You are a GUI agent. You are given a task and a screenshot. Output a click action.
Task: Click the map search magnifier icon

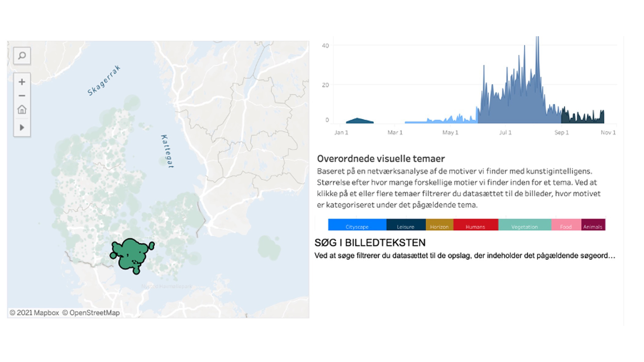[22, 56]
